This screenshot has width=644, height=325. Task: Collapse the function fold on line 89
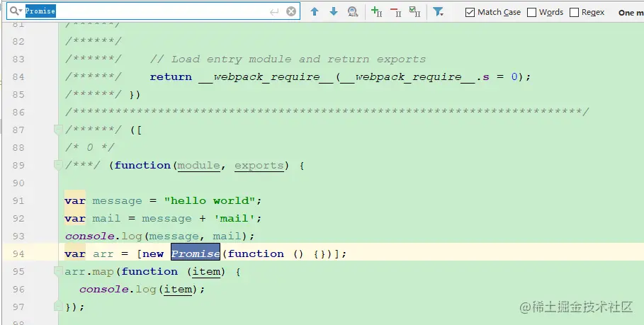pyautogui.click(x=58, y=165)
